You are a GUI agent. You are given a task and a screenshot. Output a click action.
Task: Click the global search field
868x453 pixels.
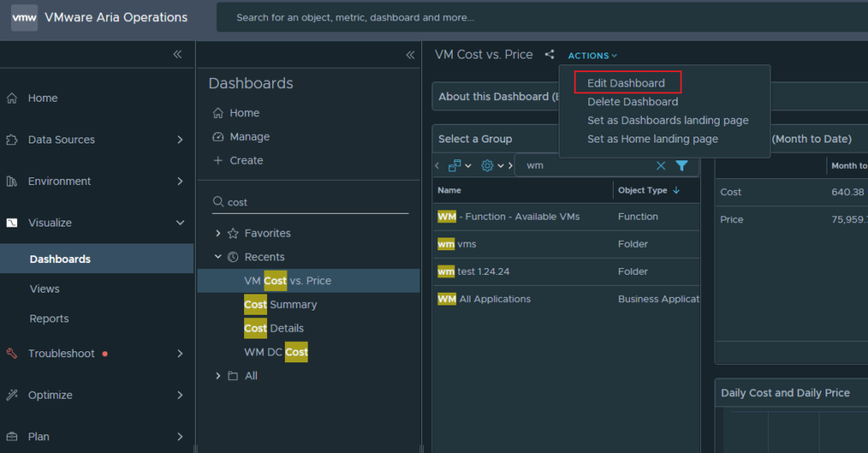pos(542,18)
